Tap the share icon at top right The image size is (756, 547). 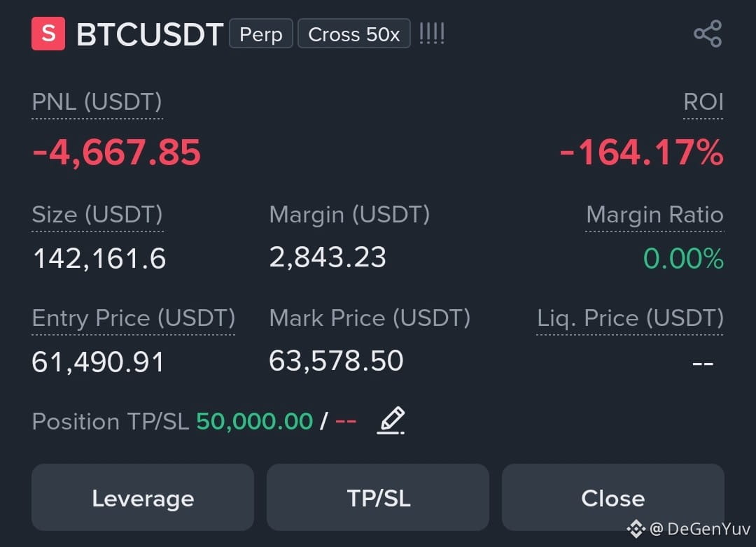tap(708, 34)
